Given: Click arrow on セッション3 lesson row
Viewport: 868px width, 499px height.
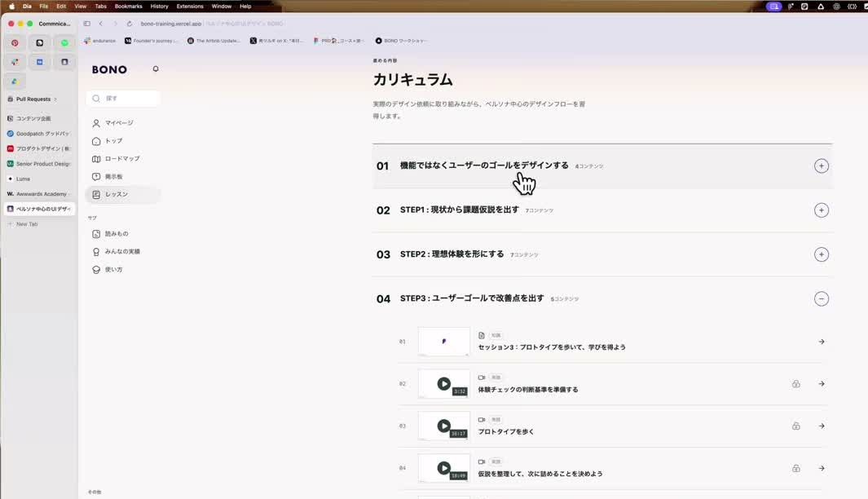Looking at the screenshot, I should coord(822,342).
